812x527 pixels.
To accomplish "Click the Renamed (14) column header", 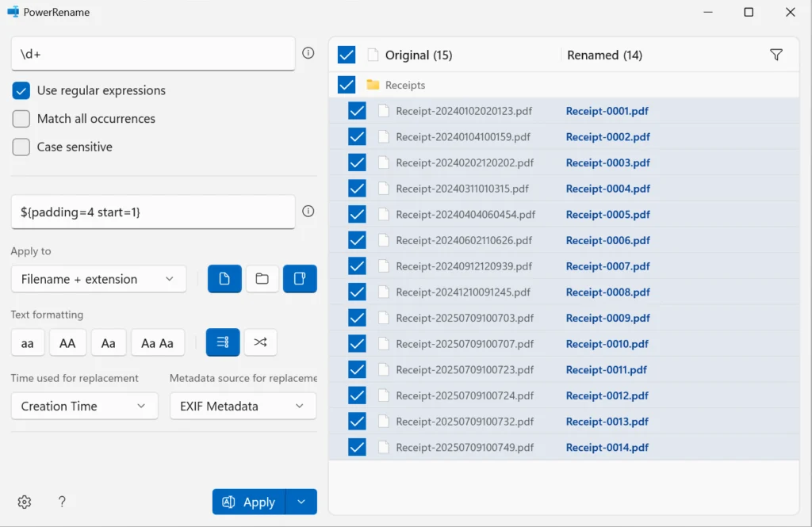I will [x=604, y=55].
